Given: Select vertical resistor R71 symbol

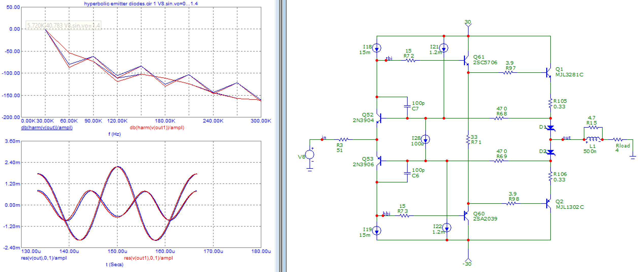Looking at the screenshot, I should (468, 140).
